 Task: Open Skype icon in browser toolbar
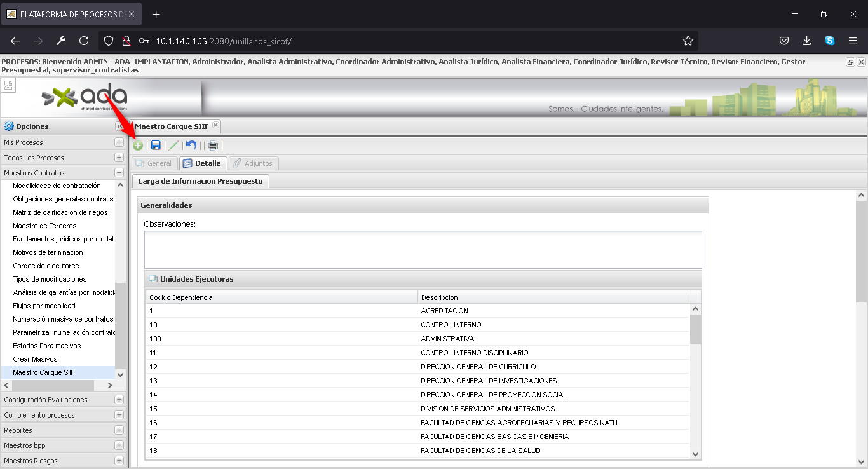(830, 41)
